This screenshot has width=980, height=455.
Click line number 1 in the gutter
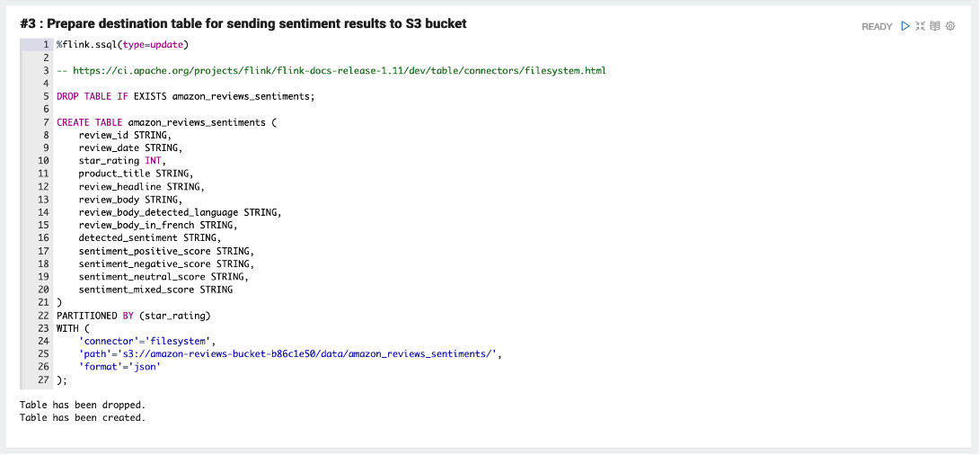46,44
